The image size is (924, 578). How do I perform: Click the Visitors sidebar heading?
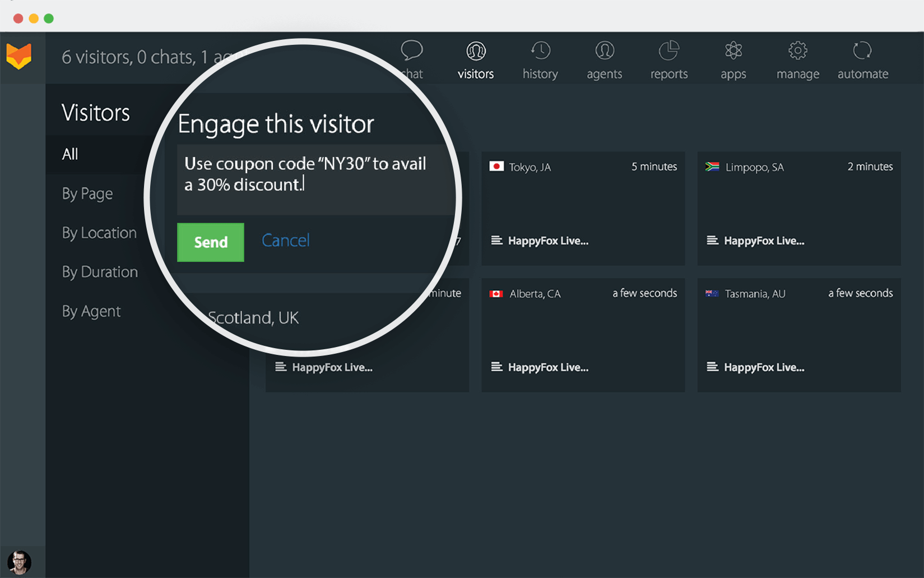tap(96, 113)
